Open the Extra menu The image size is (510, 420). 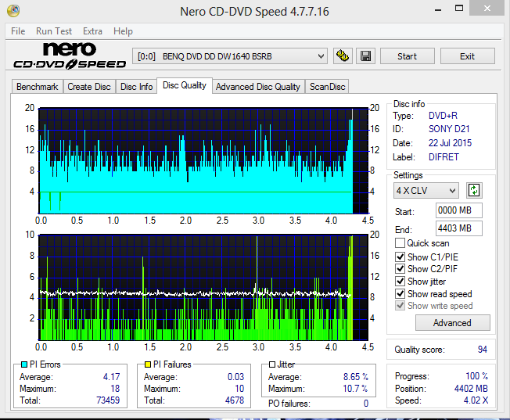tap(92, 31)
